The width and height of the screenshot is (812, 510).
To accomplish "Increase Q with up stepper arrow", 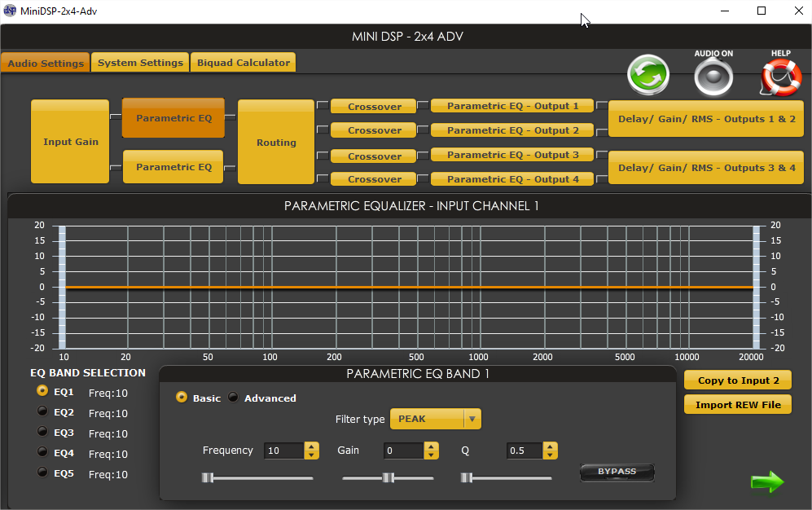I will pos(550,446).
